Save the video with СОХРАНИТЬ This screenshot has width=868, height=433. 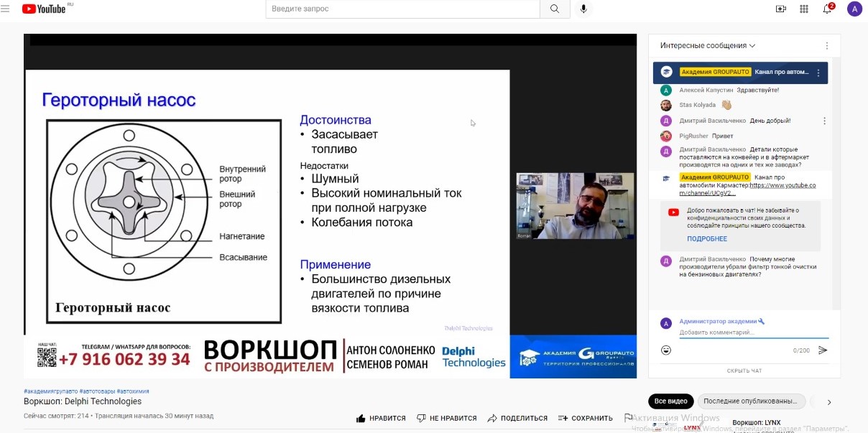586,418
